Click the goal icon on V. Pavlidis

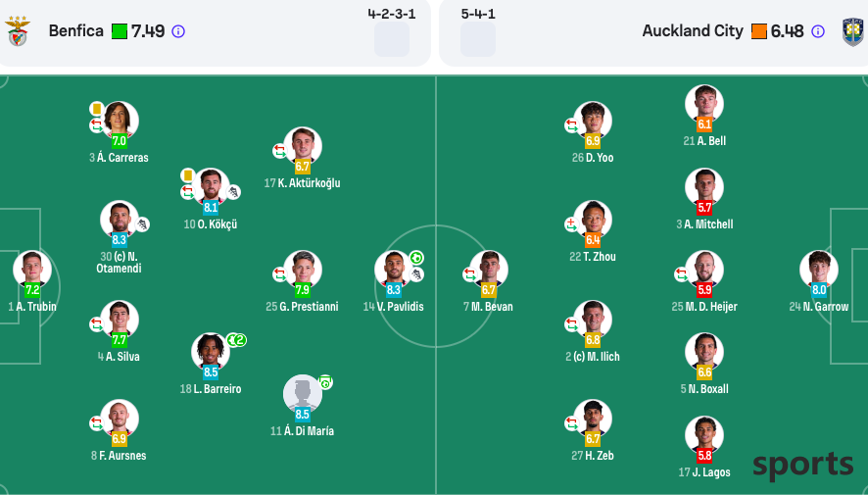pyautogui.click(x=416, y=258)
